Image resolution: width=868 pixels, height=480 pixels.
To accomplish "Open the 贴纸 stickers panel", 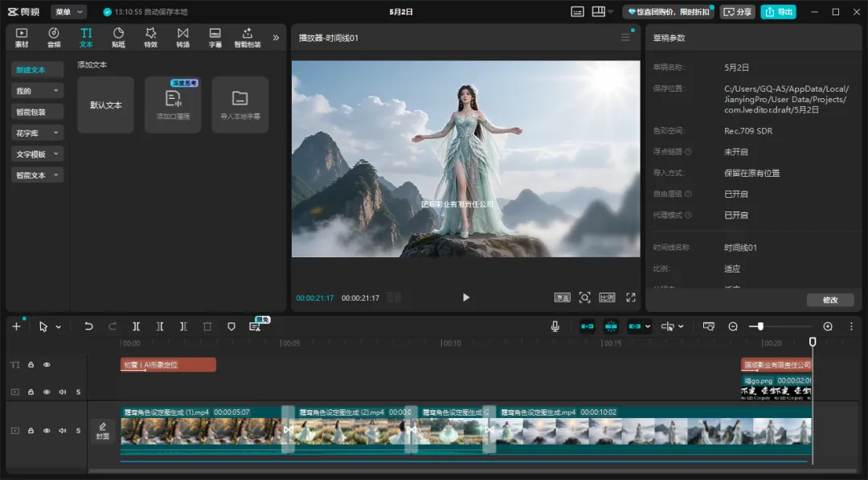I will click(x=118, y=38).
